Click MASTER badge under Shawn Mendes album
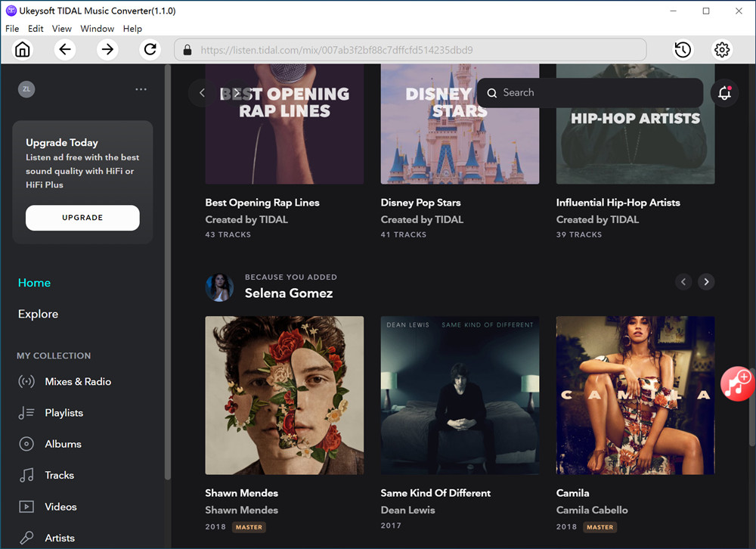756x549 pixels. coord(249,527)
